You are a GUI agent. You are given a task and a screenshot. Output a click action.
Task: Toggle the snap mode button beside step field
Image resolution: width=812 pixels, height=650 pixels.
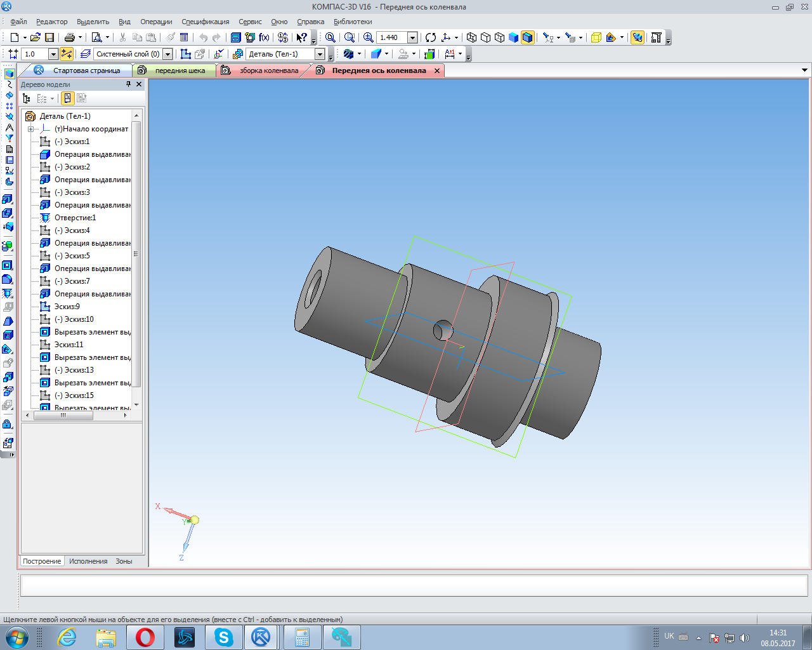point(67,54)
